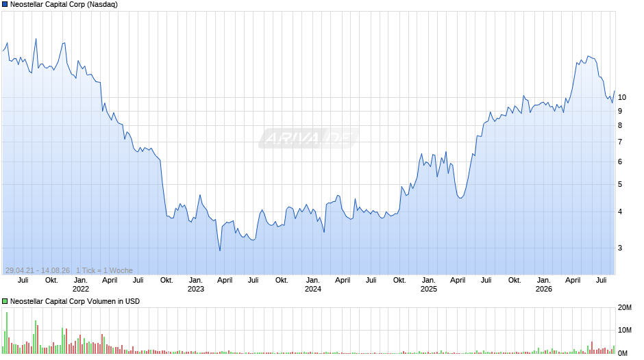
Task: Select the chart title 'Neostellar Capital Corp (Nasdaq)'
Action: point(64,5)
